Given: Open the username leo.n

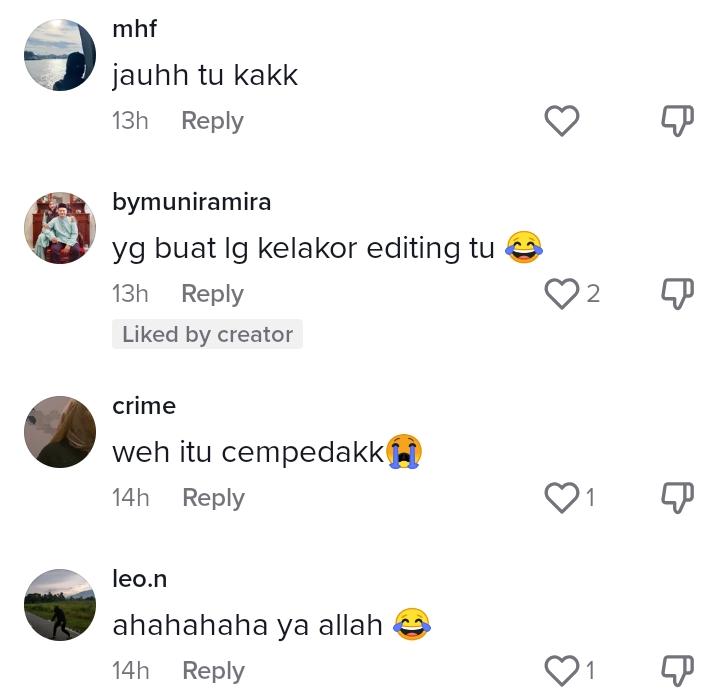Looking at the screenshot, I should coord(140,579).
